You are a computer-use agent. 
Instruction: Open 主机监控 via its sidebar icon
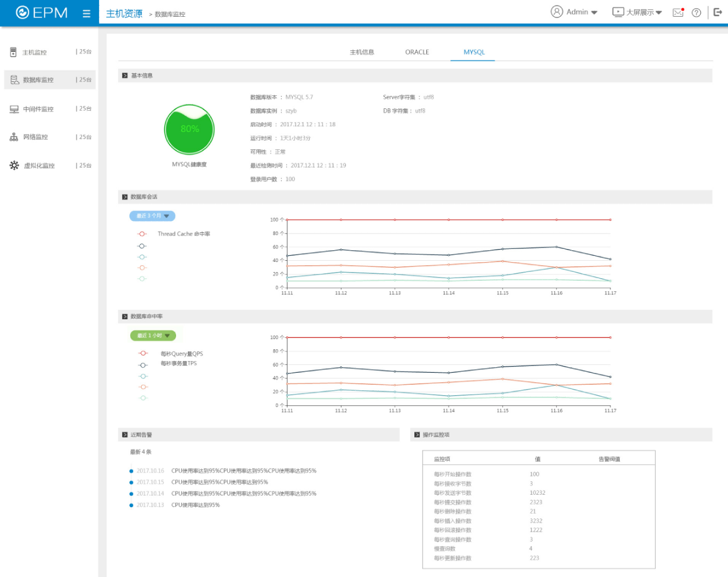click(x=14, y=52)
